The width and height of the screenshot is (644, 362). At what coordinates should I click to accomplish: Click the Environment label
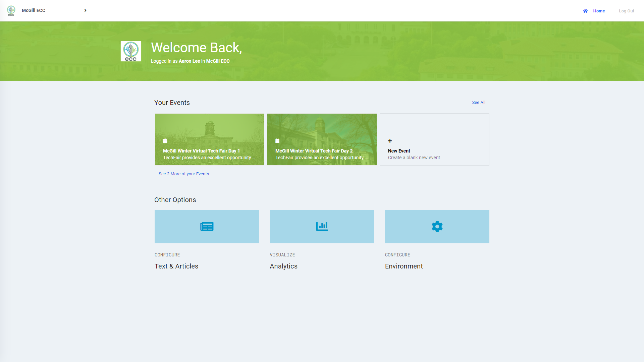click(x=404, y=266)
